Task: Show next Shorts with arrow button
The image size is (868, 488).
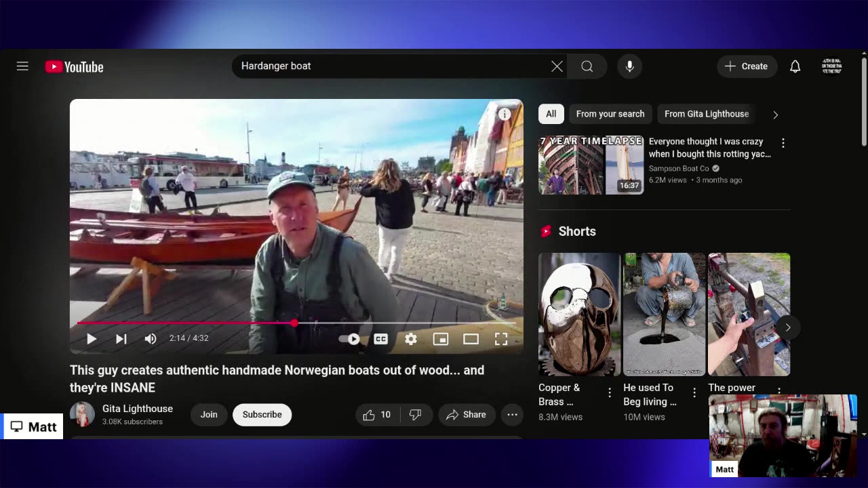Action: click(x=787, y=328)
